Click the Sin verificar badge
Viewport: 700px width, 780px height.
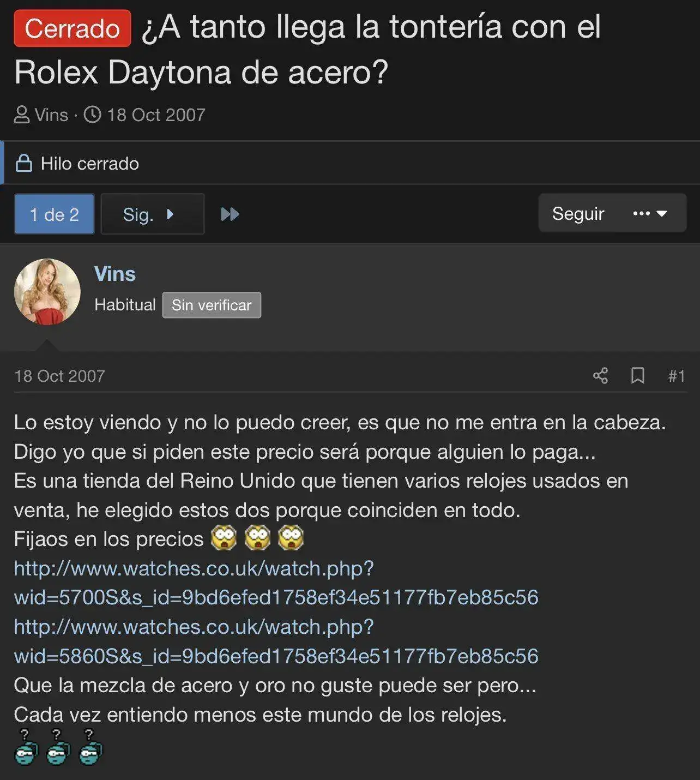tap(212, 305)
